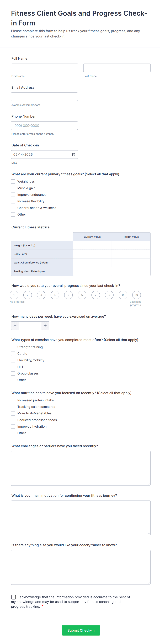Click the challenges or barriers text area

click(x=81, y=468)
